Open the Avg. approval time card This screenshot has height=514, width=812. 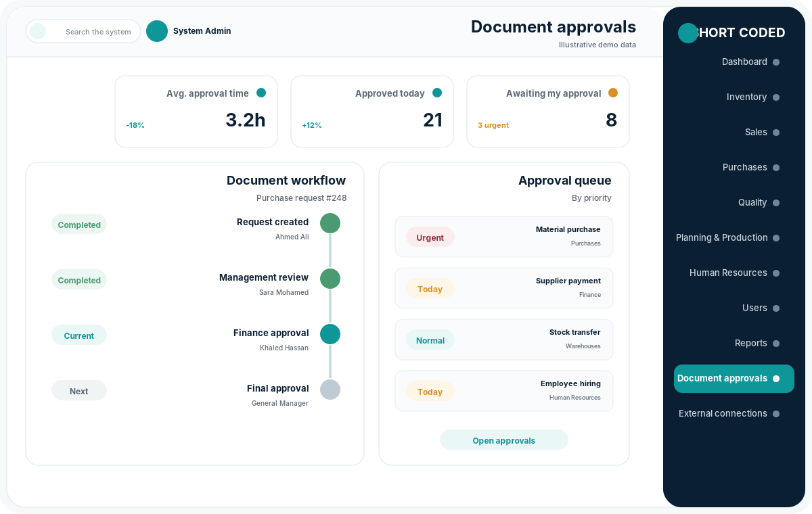point(196,112)
